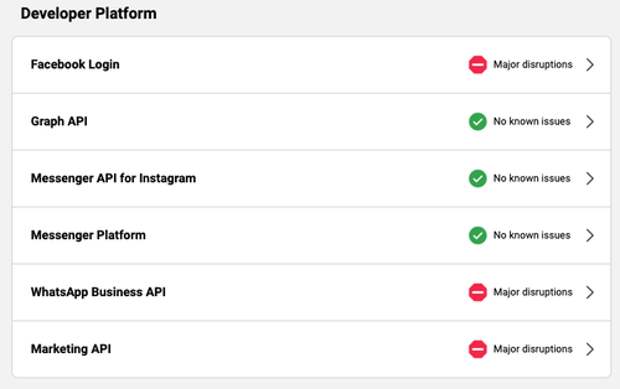Open the Facebook Login status entry
This screenshot has height=389, width=620.
(x=312, y=65)
